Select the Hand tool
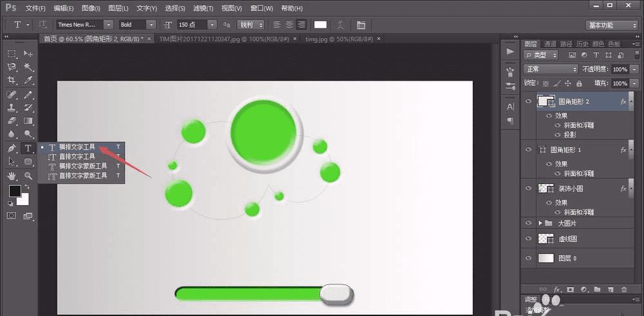Screen dimensions: 644x316 pos(12,176)
